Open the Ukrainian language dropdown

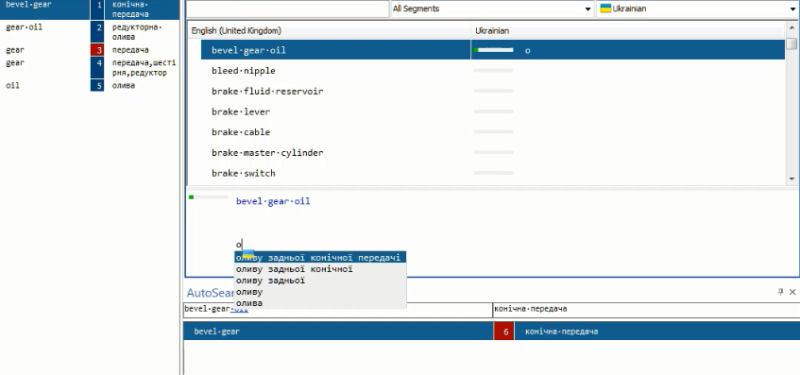(x=697, y=9)
